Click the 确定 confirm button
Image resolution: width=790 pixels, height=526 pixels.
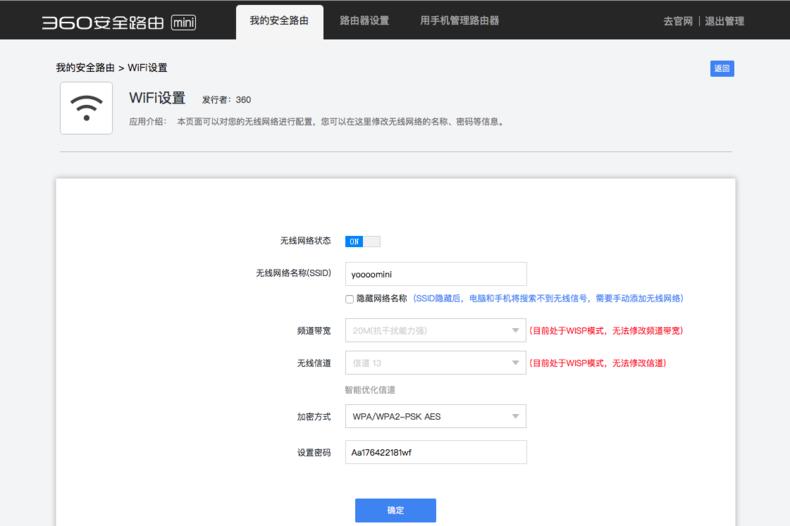pos(395,510)
